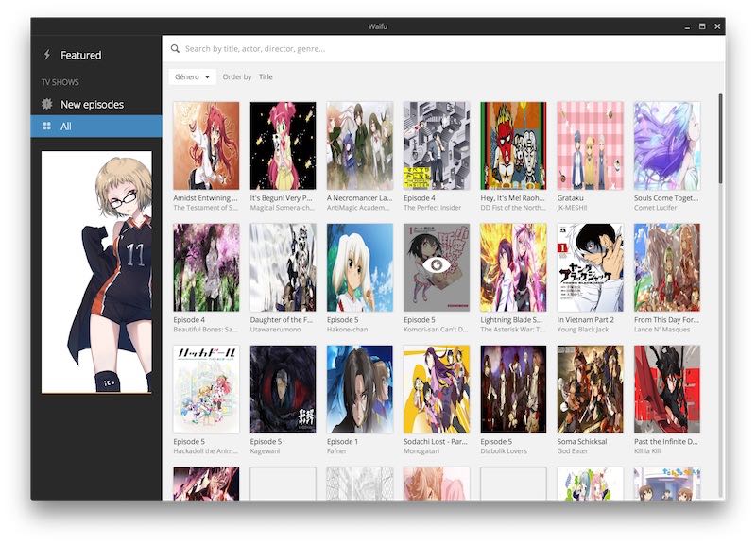
Task: Click the title 'Grataku'
Action: [x=571, y=198]
